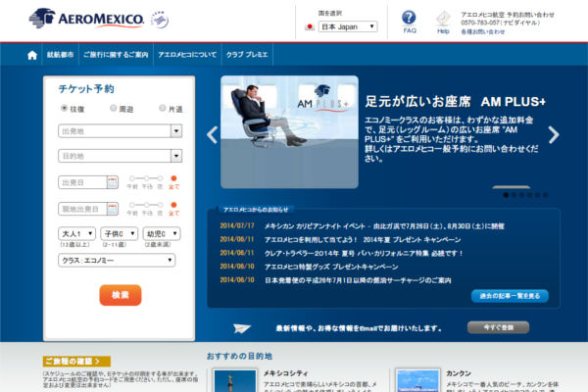Open the 日本 Japan country dropdown
The height and width of the screenshot is (392, 588).
pyautogui.click(x=348, y=26)
